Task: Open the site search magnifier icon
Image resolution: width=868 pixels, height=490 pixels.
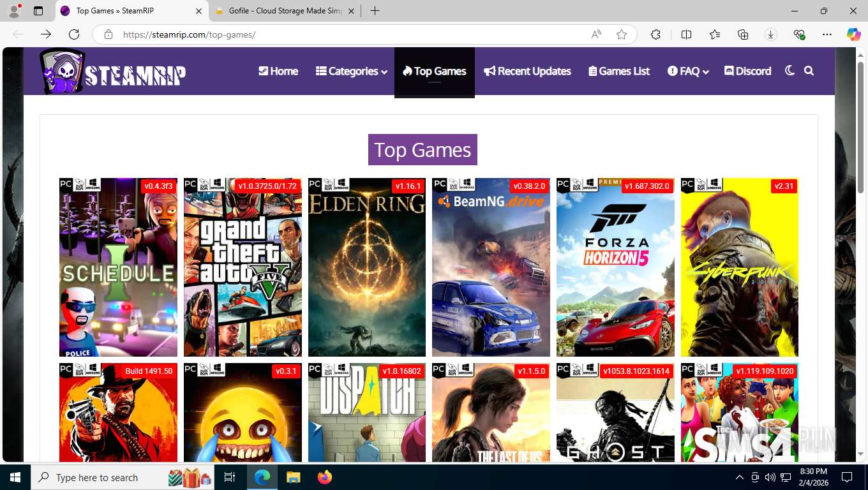Action: click(x=809, y=71)
